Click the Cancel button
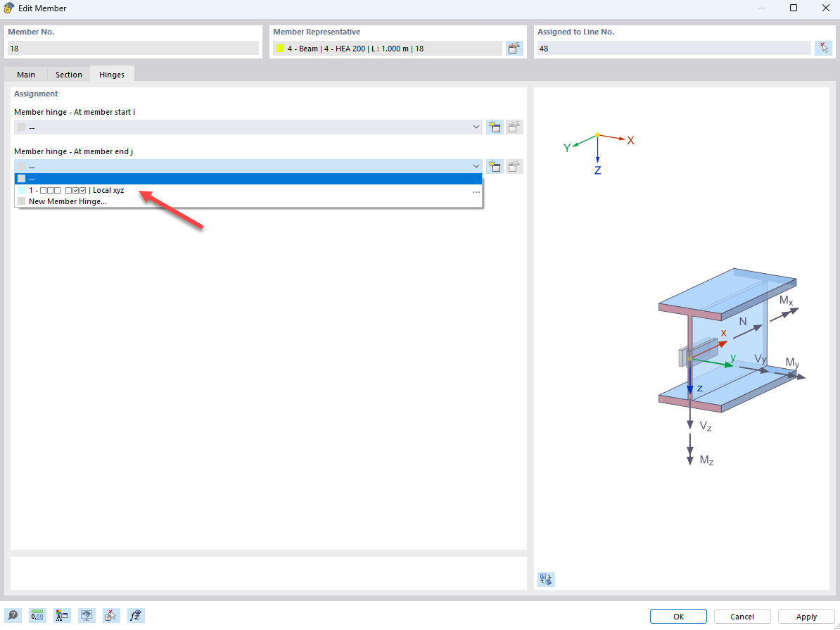The width and height of the screenshot is (840, 630). [742, 617]
